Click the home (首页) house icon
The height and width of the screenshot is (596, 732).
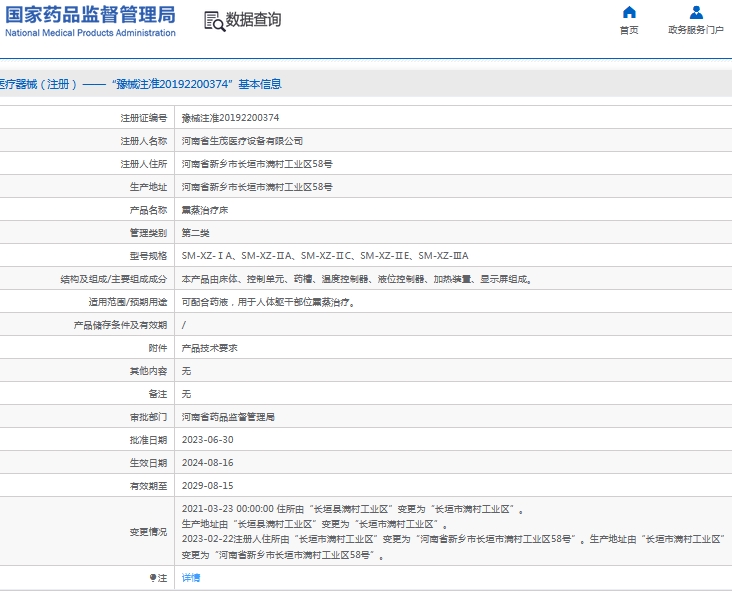point(629,12)
